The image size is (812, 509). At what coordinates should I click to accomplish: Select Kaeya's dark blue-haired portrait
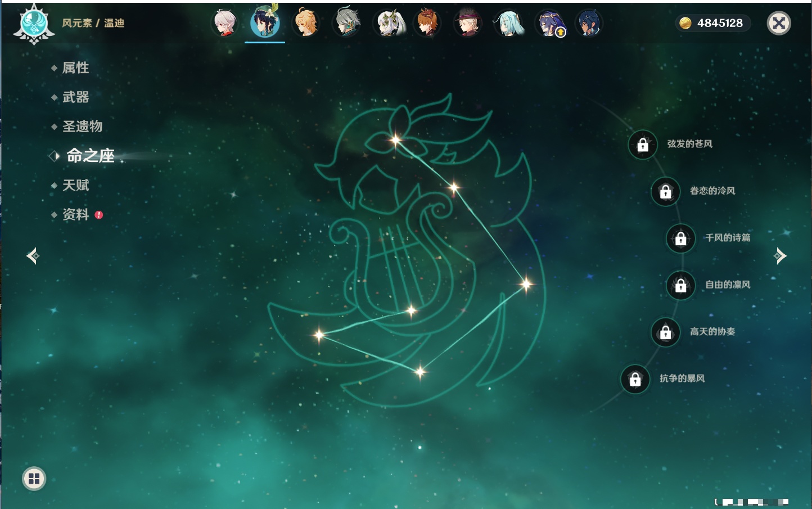(x=588, y=24)
